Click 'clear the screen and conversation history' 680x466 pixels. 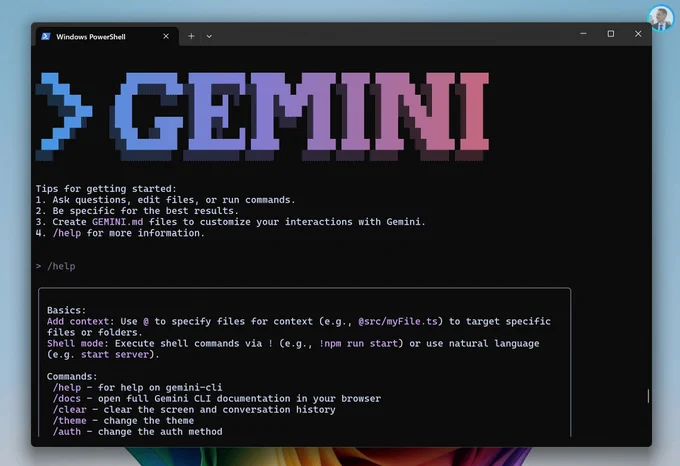[219, 410]
